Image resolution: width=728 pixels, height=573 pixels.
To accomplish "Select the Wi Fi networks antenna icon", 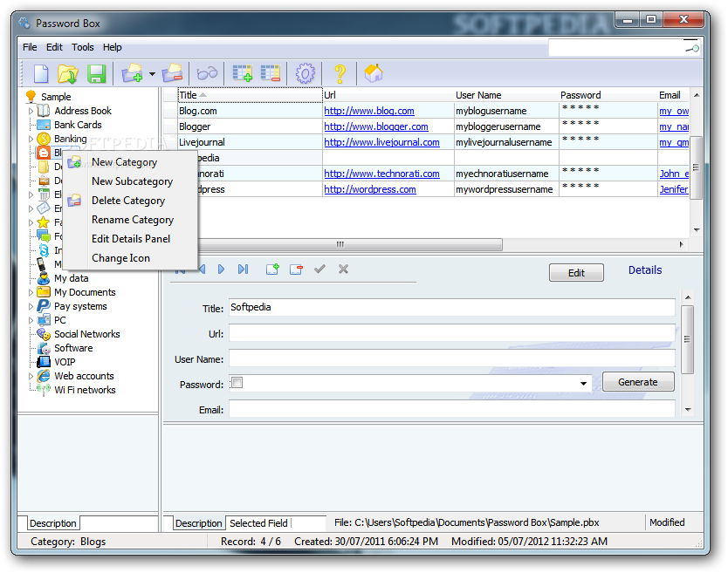I will coord(44,390).
